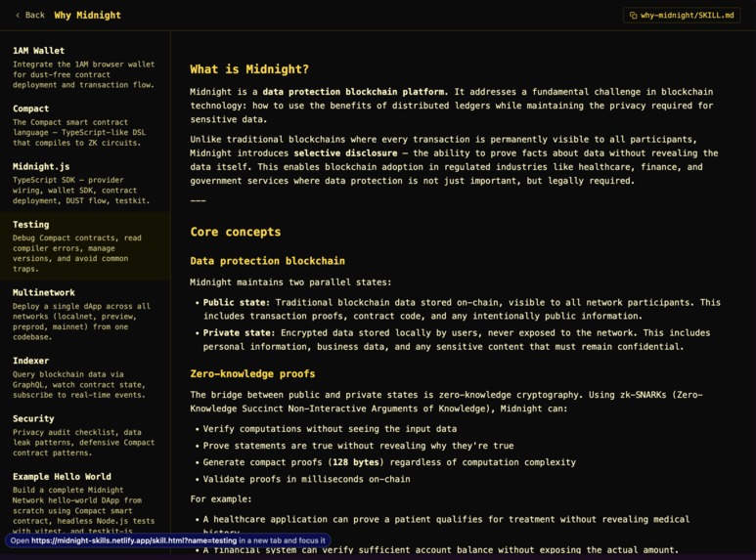This screenshot has width=756, height=560.
Task: Click the bold 'selective disclosure' text
Action: click(x=345, y=153)
